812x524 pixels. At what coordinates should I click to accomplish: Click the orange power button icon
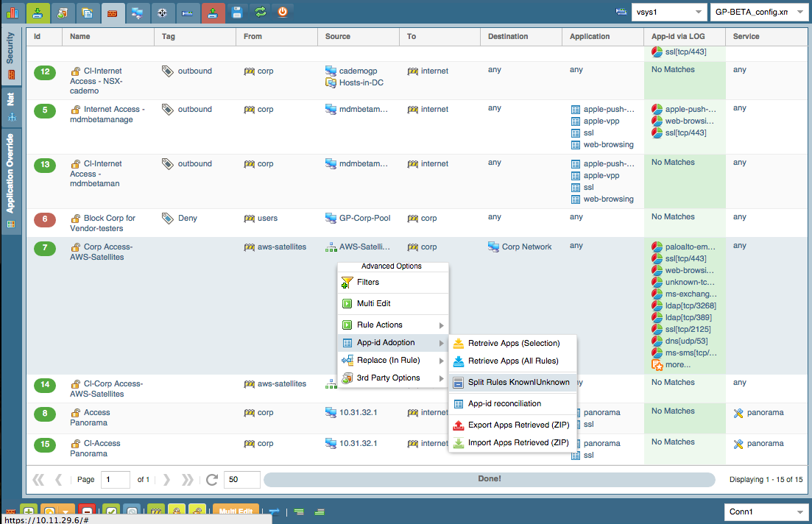click(283, 13)
